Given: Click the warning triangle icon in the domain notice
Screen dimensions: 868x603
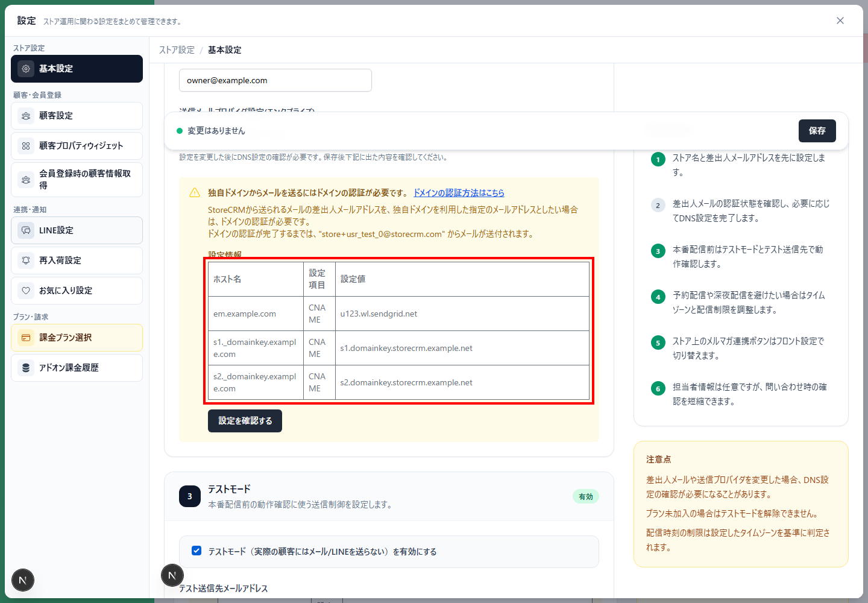Looking at the screenshot, I should pos(195,193).
